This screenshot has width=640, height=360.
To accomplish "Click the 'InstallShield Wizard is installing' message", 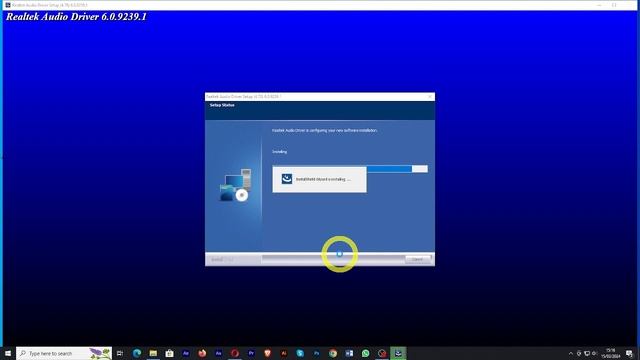I will [323, 179].
